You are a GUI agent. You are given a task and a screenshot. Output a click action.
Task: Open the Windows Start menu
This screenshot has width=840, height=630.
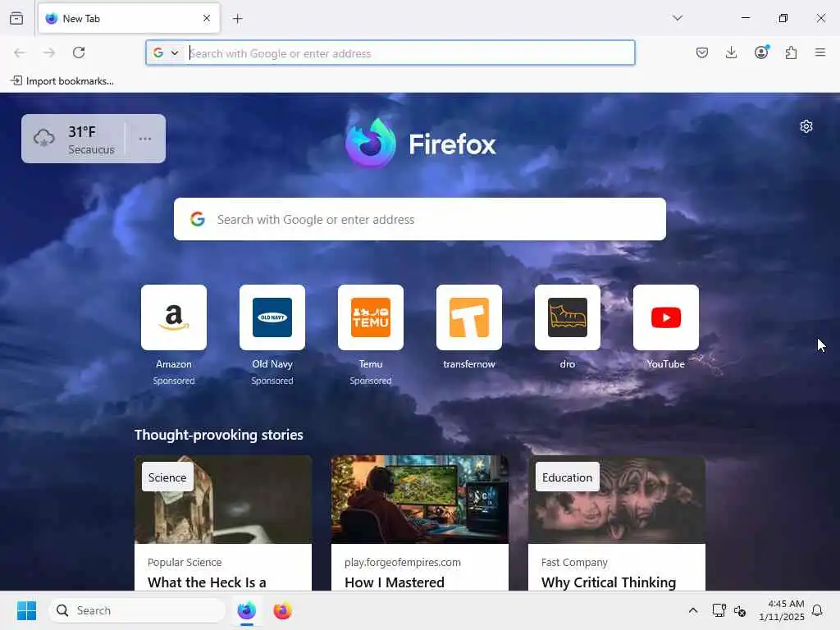26,610
